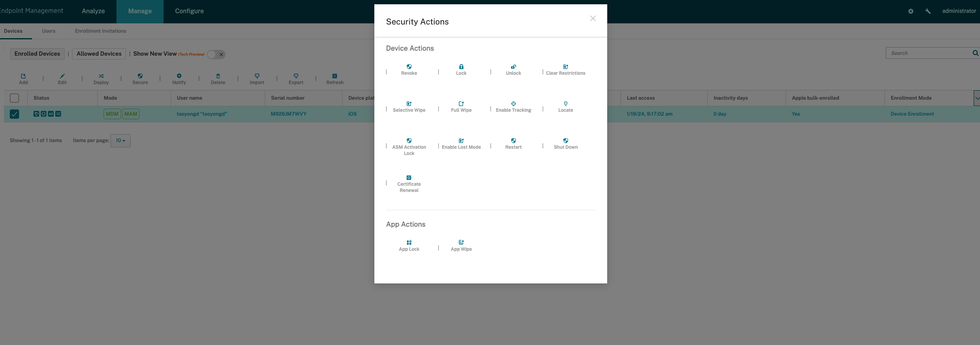The width and height of the screenshot is (980, 345).
Task: Click Full Wipe in Device Actions
Action: click(461, 107)
